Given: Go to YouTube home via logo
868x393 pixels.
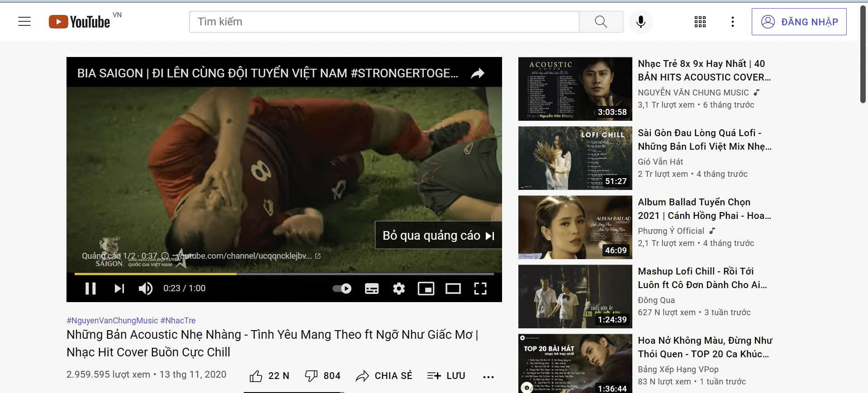Looking at the screenshot, I should [x=80, y=22].
